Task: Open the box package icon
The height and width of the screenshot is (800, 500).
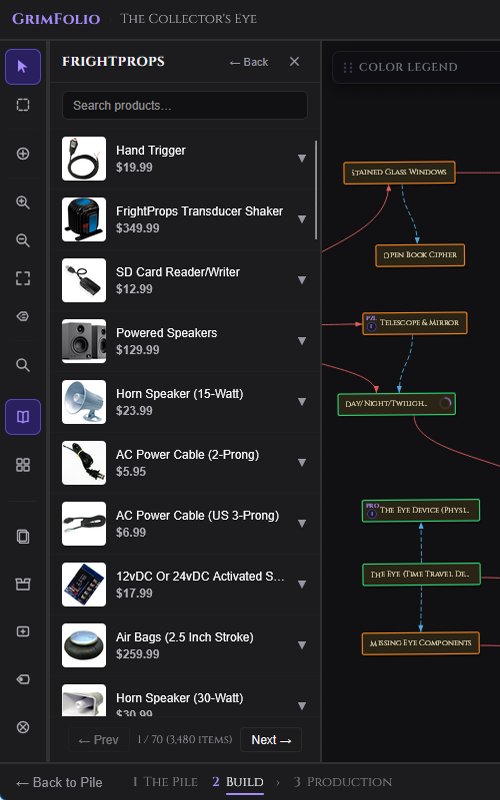Action: point(23,584)
